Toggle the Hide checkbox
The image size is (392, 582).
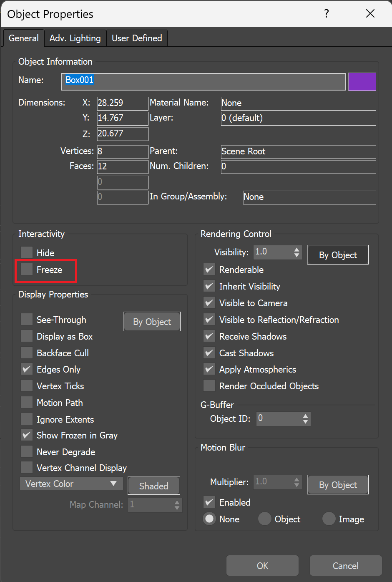point(27,252)
